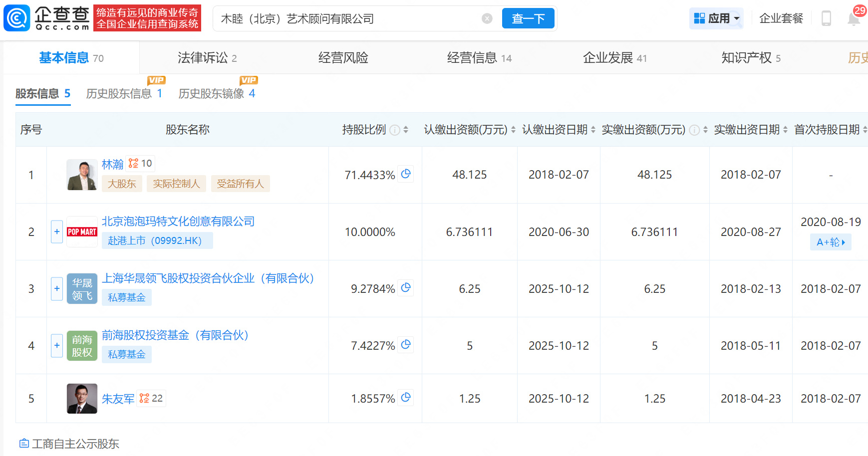Sort by 认缴出资日期 column
868x456 pixels.
593,130
